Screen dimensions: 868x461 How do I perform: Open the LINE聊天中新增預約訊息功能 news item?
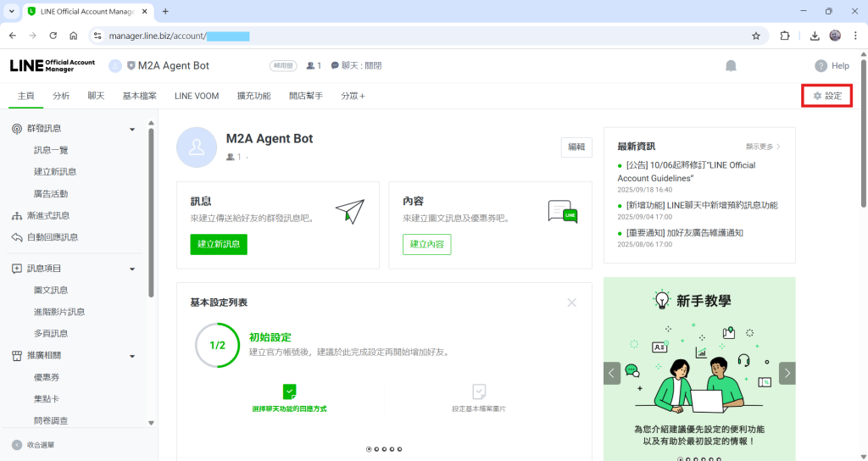[702, 205]
